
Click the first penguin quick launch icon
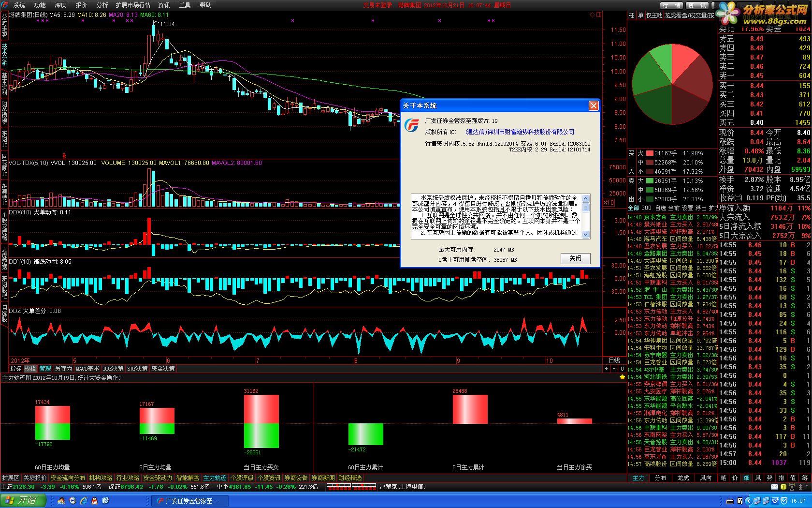click(x=61, y=500)
